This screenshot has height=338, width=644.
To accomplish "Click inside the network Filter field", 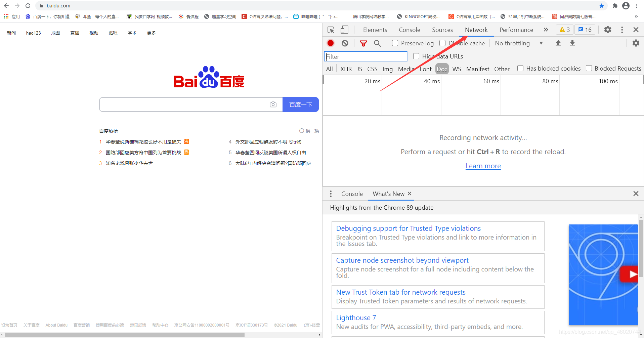I will tap(366, 56).
